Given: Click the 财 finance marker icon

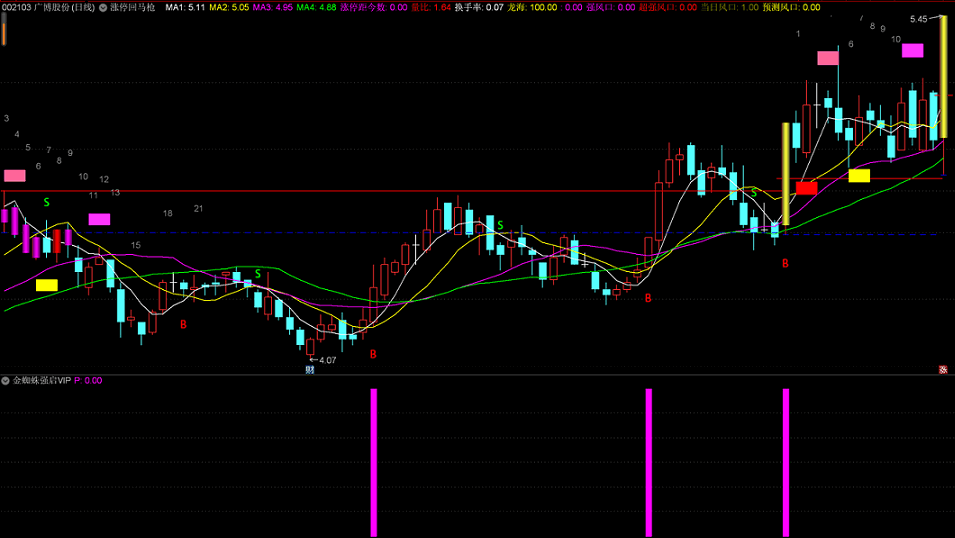Looking at the screenshot, I should [310, 369].
